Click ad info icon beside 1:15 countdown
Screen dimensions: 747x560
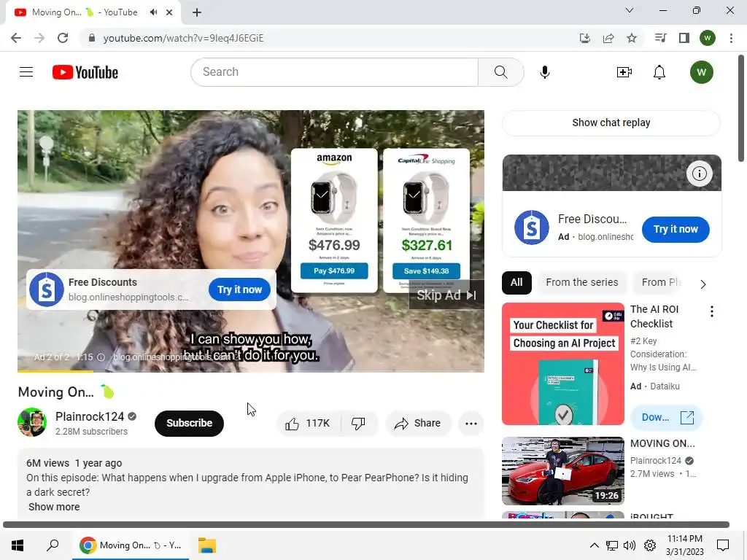(101, 357)
